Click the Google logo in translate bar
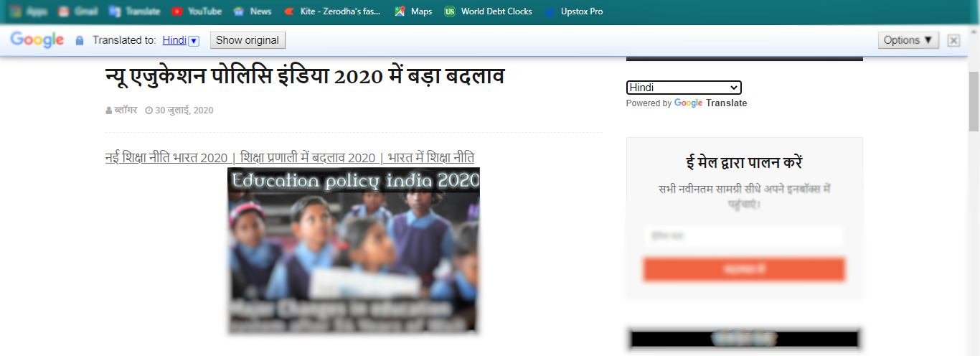Image resolution: width=980 pixels, height=356 pixels. [x=37, y=40]
